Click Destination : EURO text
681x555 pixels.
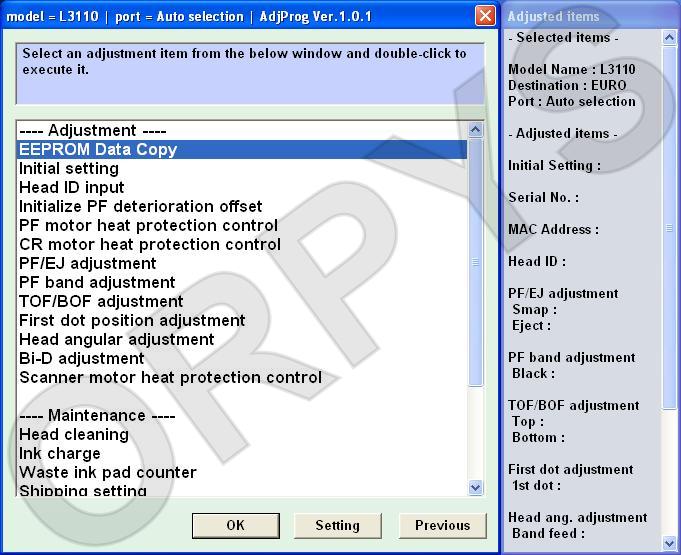tap(567, 86)
